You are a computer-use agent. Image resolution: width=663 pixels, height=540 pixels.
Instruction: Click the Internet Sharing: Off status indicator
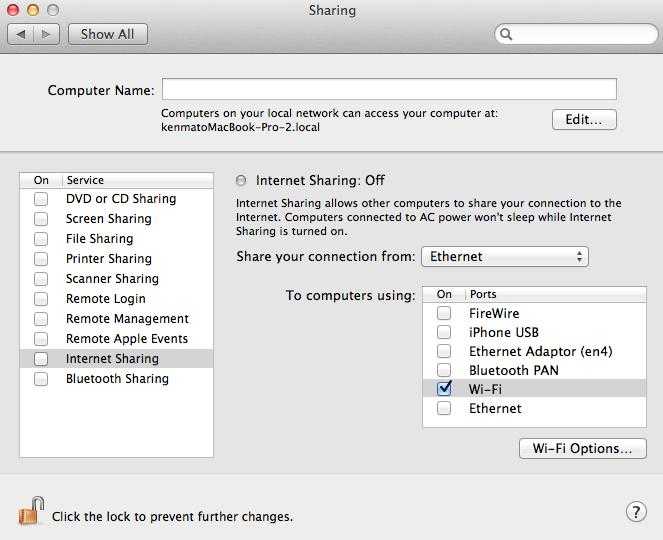[x=241, y=181]
